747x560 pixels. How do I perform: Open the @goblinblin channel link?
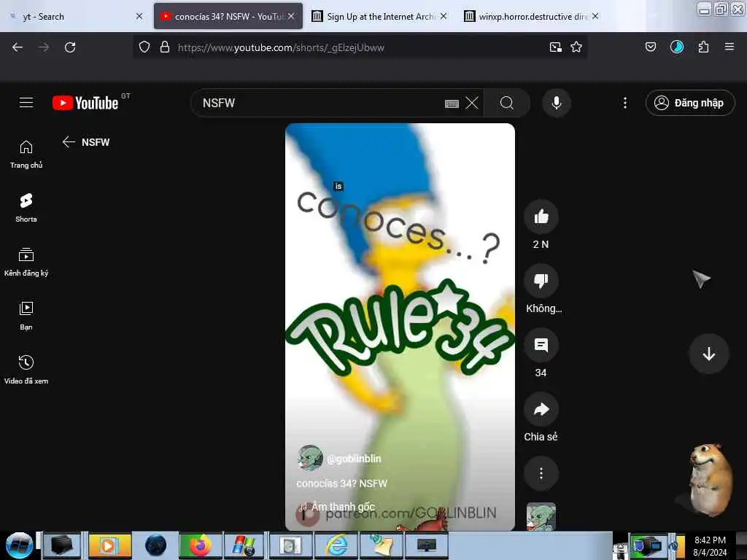(354, 459)
